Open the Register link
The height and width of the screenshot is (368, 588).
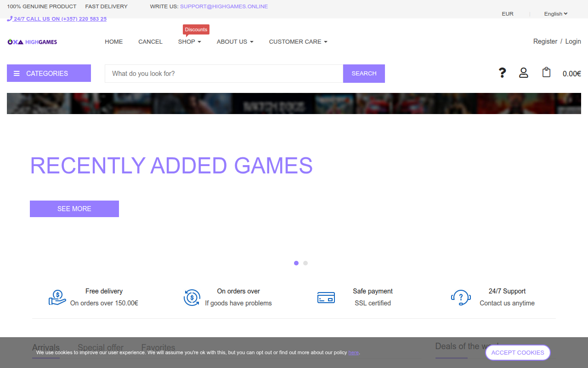pos(545,41)
